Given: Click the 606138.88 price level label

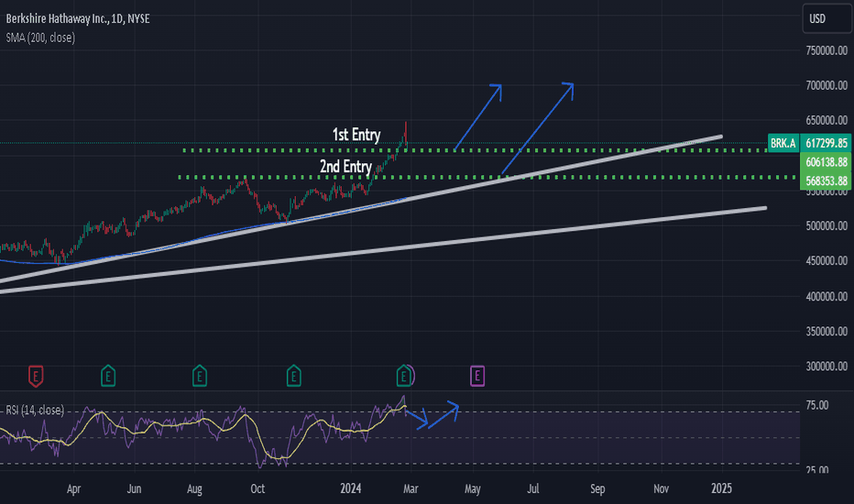Looking at the screenshot, I should pyautogui.click(x=827, y=162).
